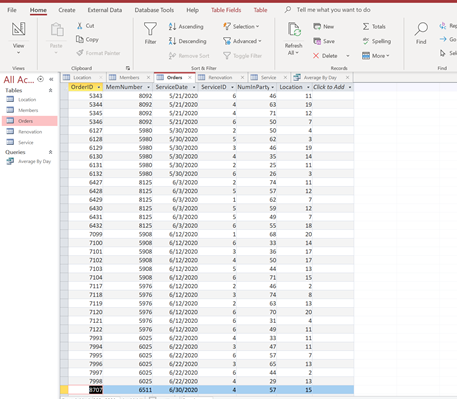
Task: Create a New record
Action: [x=324, y=26]
